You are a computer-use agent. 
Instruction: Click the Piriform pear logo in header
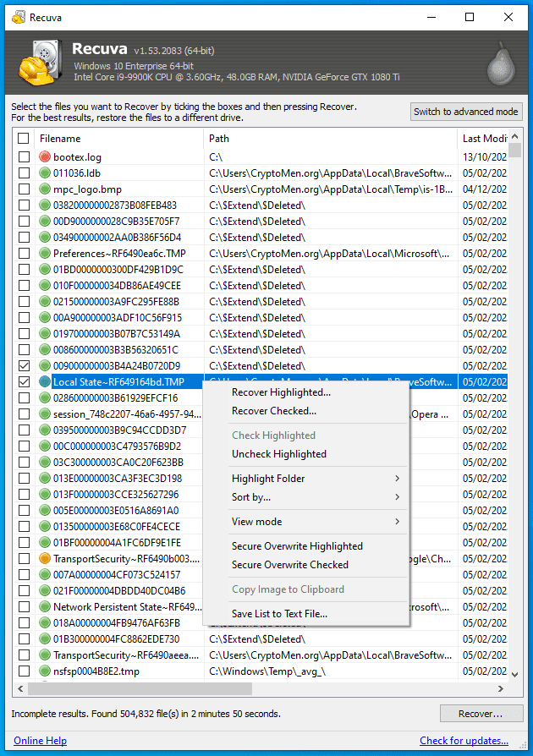pos(501,63)
